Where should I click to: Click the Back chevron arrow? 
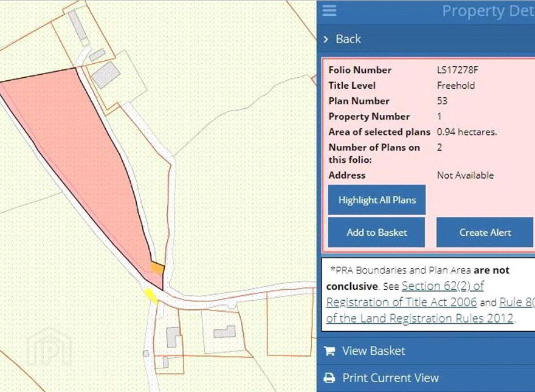[326, 40]
